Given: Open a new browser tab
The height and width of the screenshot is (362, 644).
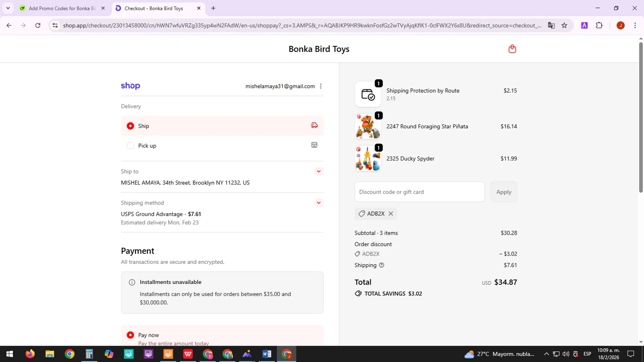Looking at the screenshot, I should [213, 8].
